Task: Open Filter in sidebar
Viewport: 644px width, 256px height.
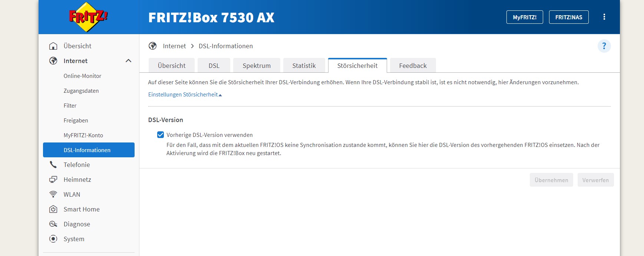Action: 70,105
